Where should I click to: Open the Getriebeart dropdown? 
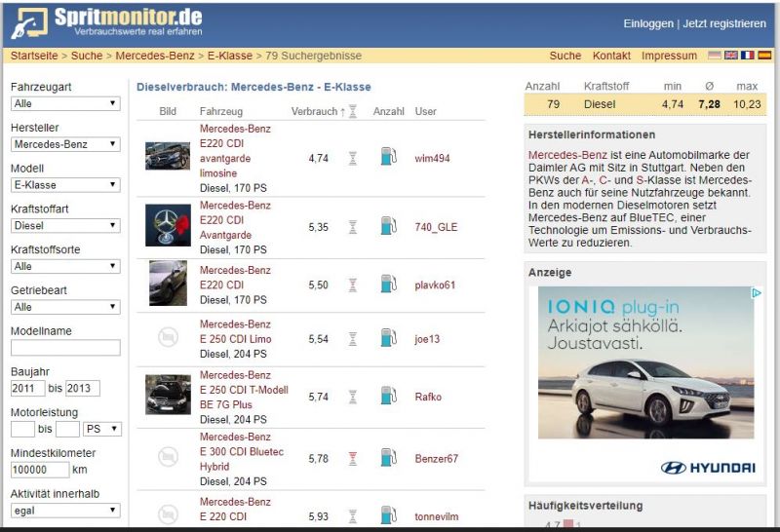click(x=65, y=307)
